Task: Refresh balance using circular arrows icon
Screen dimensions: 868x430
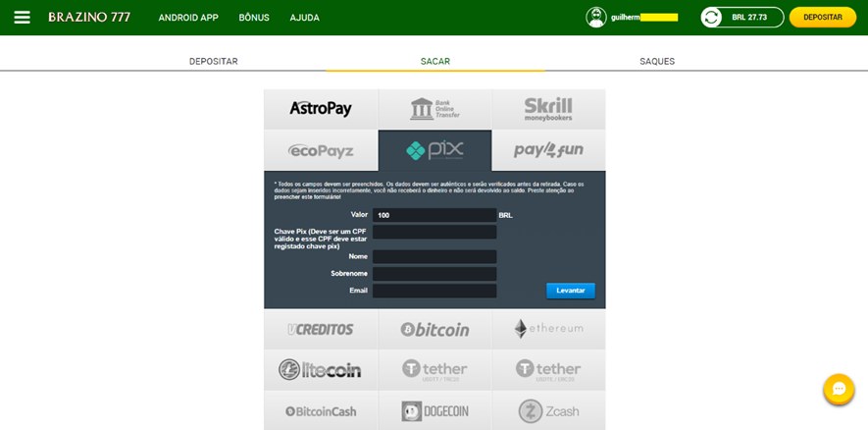Action: coord(711,17)
